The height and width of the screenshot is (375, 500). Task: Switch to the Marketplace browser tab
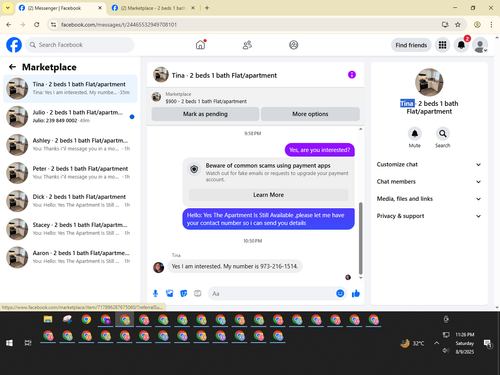(153, 8)
